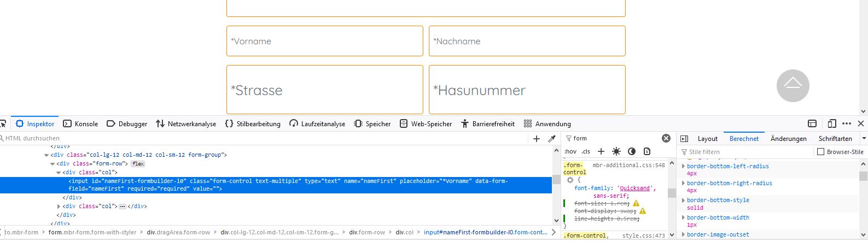Add a new CSS rule
The height and width of the screenshot is (242, 868).
pyautogui.click(x=601, y=151)
